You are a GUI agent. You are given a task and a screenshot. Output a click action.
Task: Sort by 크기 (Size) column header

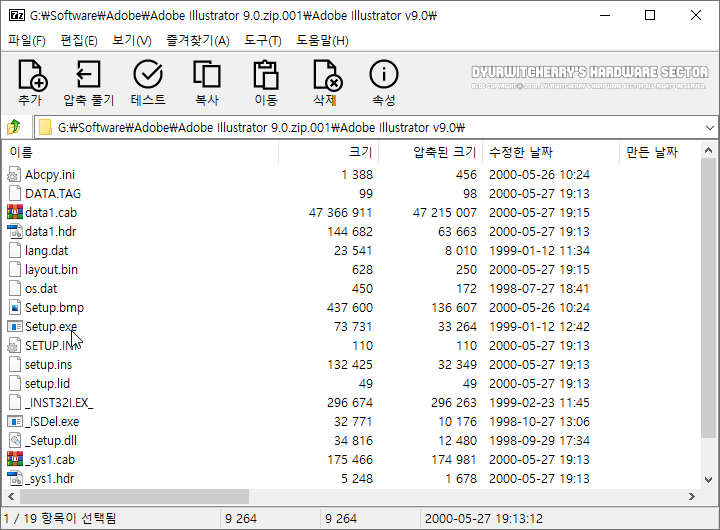click(328, 152)
